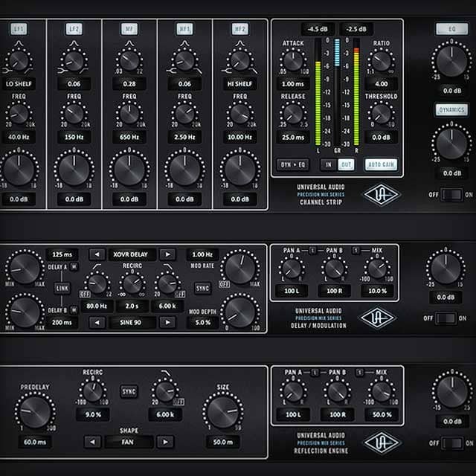The image size is (476, 476).
Task: Click the Delay/Modulation MIX knob
Action: click(x=377, y=269)
